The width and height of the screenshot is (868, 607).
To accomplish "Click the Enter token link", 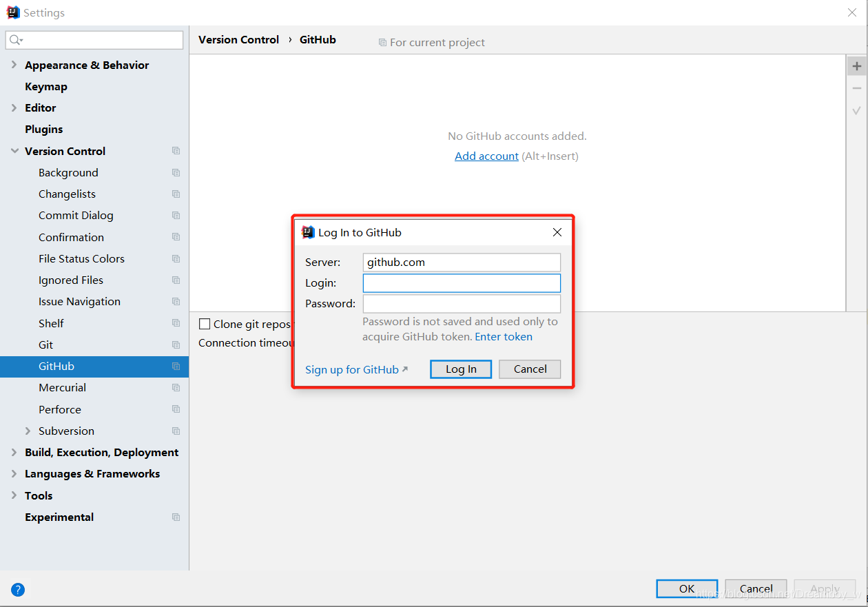I will [x=504, y=337].
